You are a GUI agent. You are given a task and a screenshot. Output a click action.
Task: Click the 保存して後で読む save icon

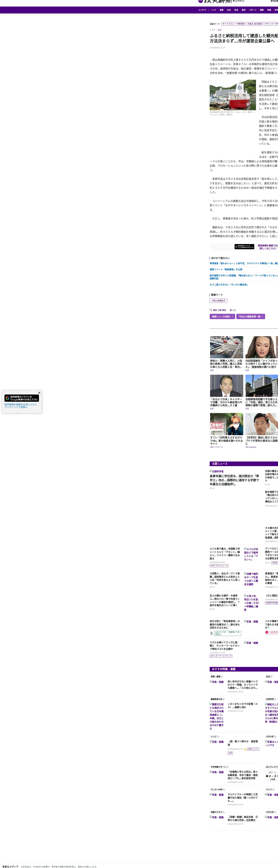(x=211, y=310)
